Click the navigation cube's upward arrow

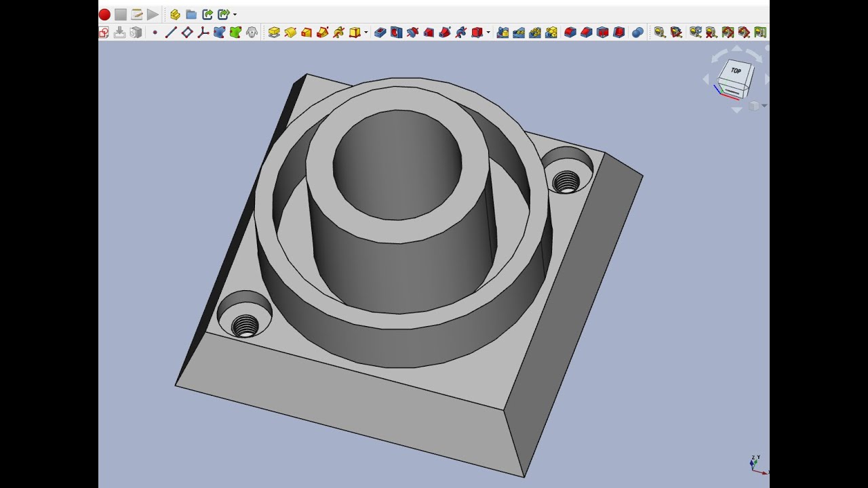737,49
